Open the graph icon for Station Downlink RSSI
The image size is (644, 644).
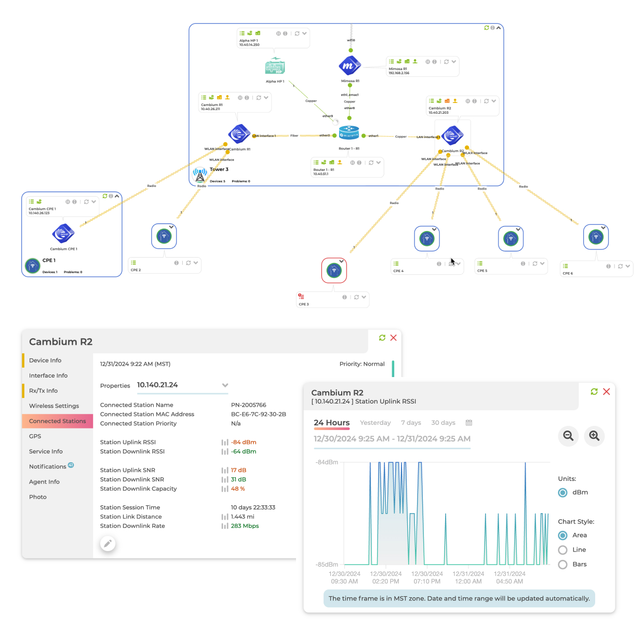point(225,452)
